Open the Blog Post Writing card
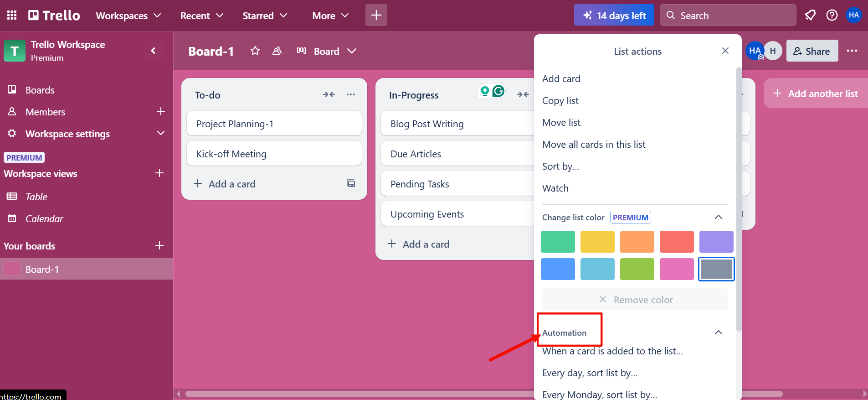 [457, 124]
